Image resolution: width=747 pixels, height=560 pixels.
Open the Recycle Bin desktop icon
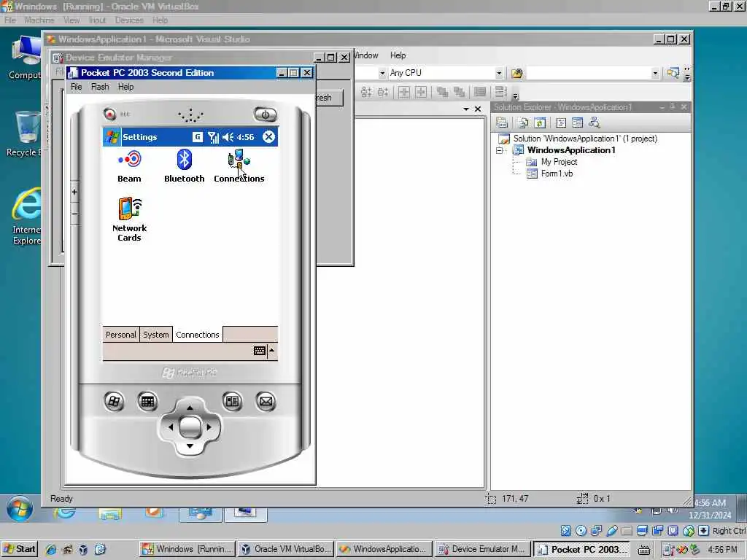point(25,134)
